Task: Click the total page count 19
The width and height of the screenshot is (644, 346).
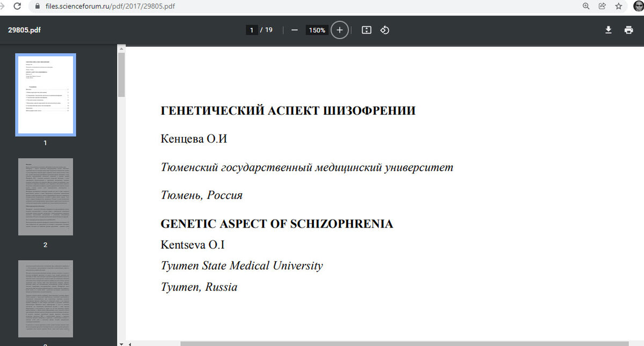Action: (x=269, y=30)
